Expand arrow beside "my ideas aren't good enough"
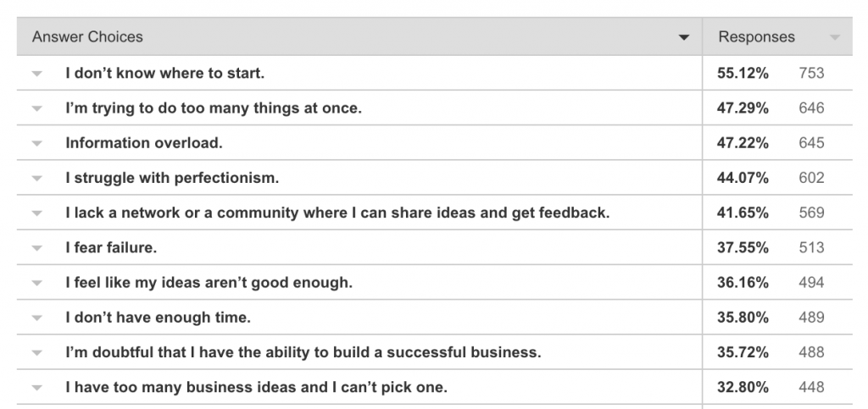The height and width of the screenshot is (409, 868). click(36, 283)
